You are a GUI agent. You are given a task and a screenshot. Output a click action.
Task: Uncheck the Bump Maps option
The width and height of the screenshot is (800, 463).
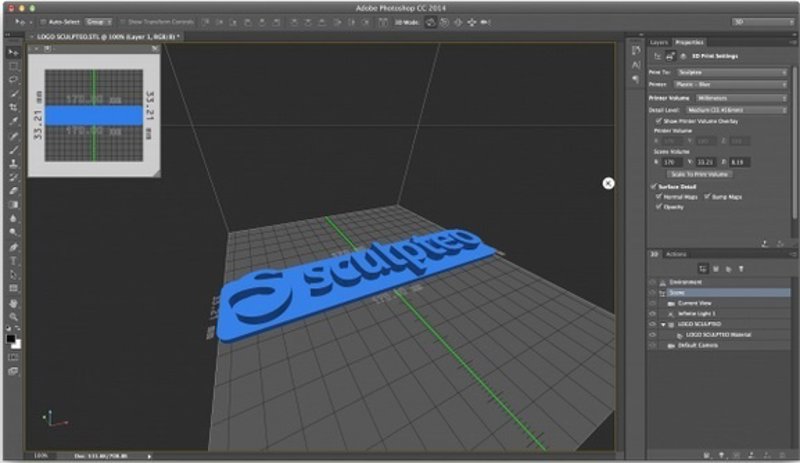[x=709, y=196]
